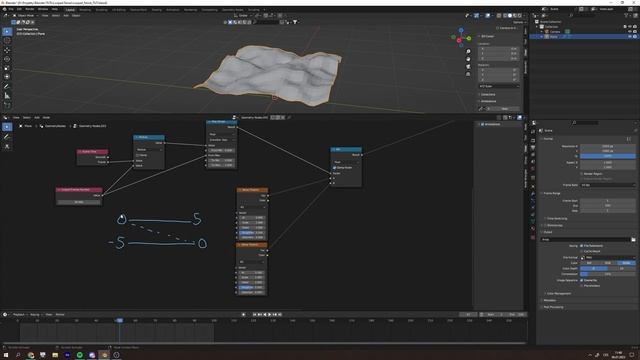Open the File menu
Image resolution: width=640 pixels, height=360 pixels.
pos(11,9)
